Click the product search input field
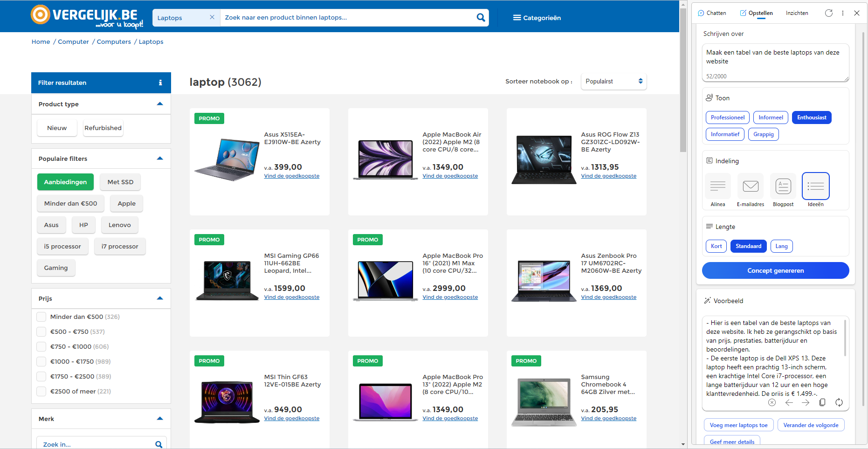 (x=347, y=18)
